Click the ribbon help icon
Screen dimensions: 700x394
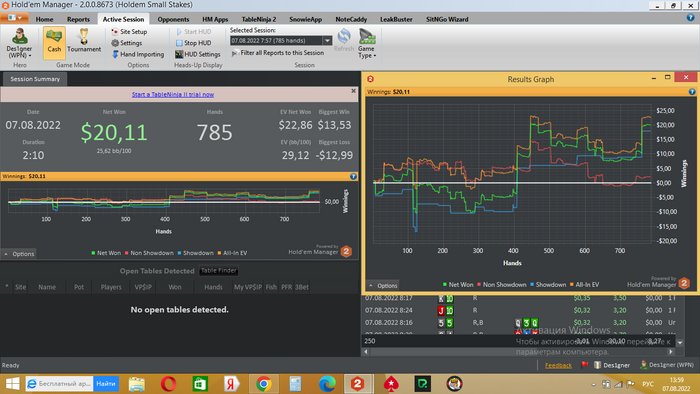point(691,17)
